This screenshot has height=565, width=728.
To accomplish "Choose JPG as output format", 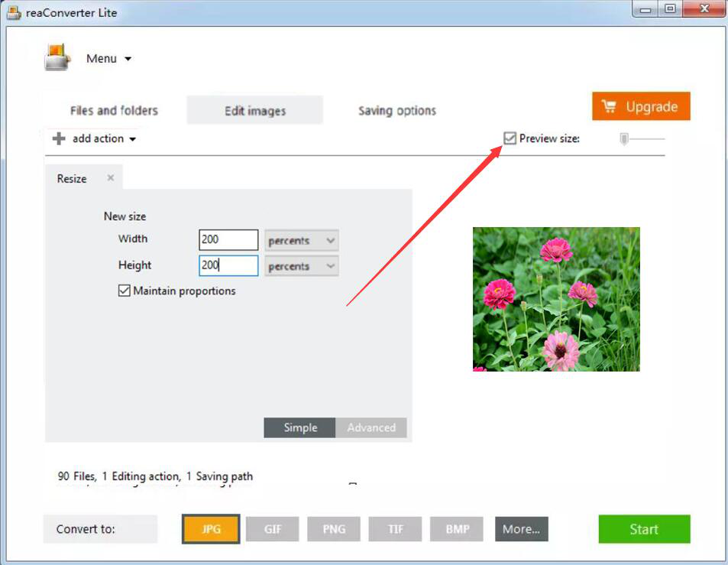I will [211, 529].
